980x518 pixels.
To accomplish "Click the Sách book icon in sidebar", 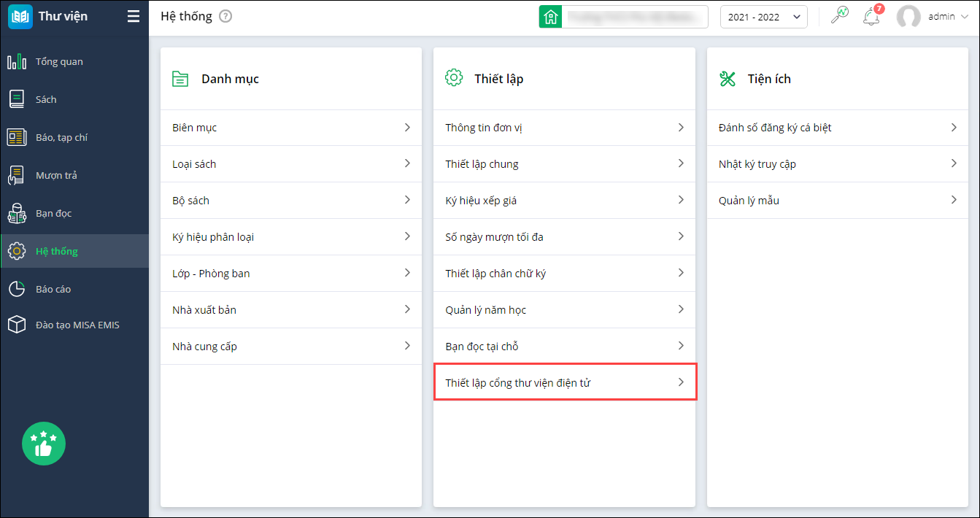I will pos(17,99).
